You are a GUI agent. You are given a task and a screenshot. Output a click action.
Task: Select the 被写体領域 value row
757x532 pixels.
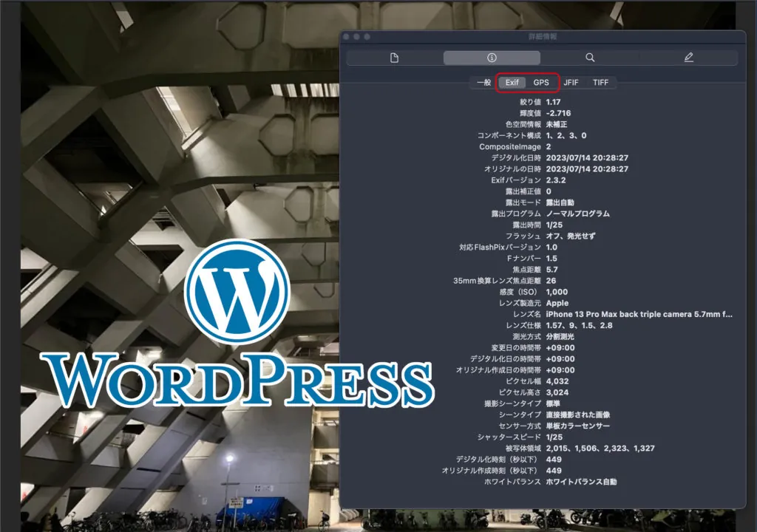pos(600,448)
